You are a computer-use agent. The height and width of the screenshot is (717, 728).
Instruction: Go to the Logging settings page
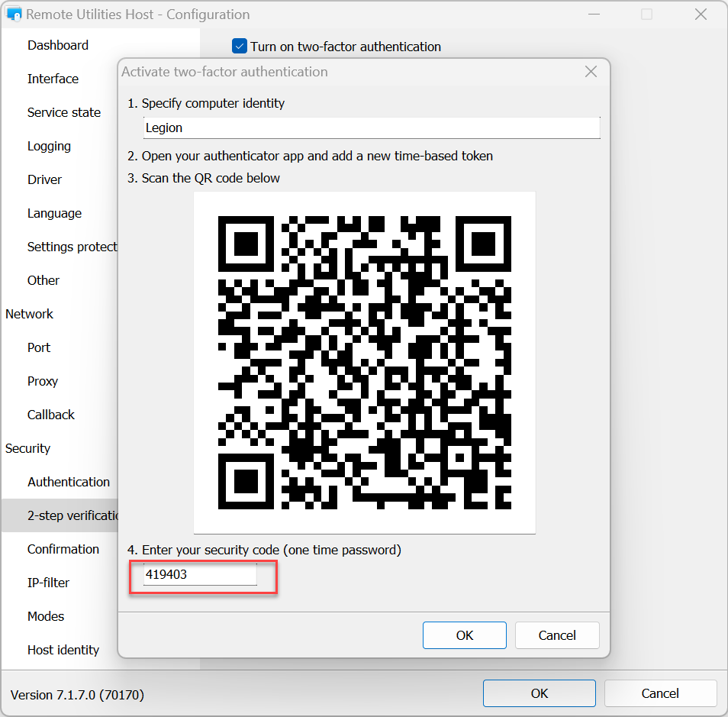point(49,146)
